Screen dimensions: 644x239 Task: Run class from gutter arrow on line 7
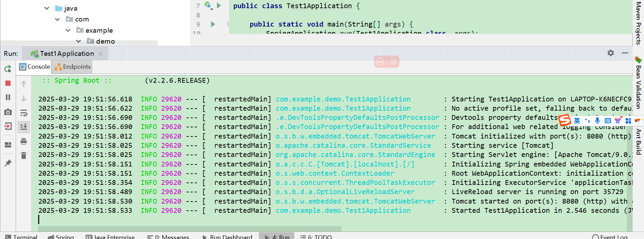pos(219,5)
